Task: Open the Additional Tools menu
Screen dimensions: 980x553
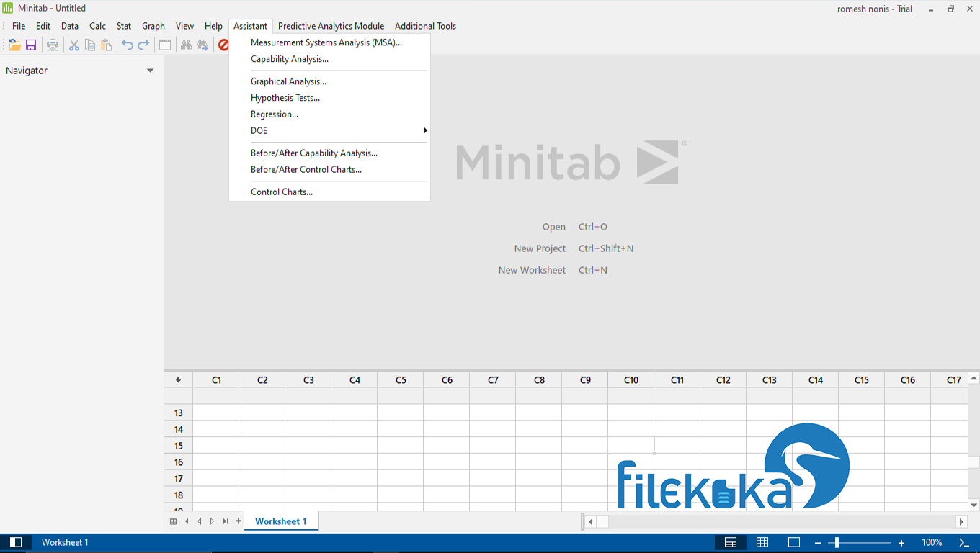Action: pyautogui.click(x=425, y=26)
